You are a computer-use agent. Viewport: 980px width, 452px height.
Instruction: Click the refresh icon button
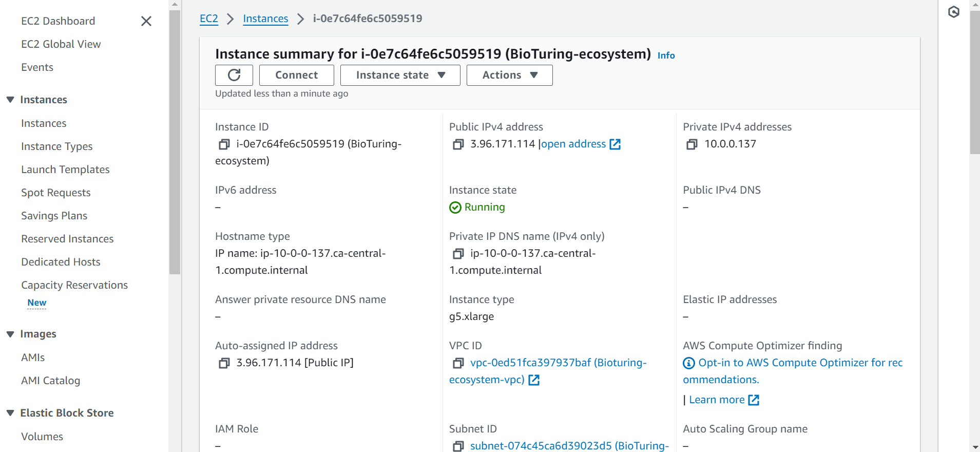(234, 75)
